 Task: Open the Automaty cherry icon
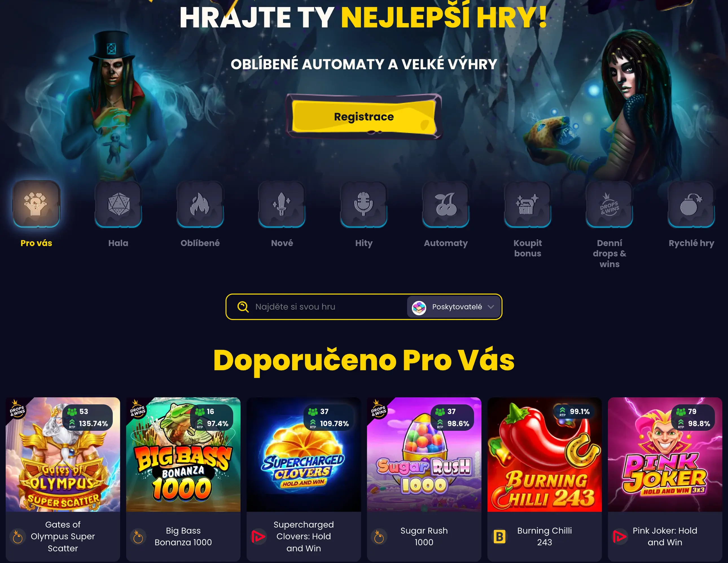[446, 204]
